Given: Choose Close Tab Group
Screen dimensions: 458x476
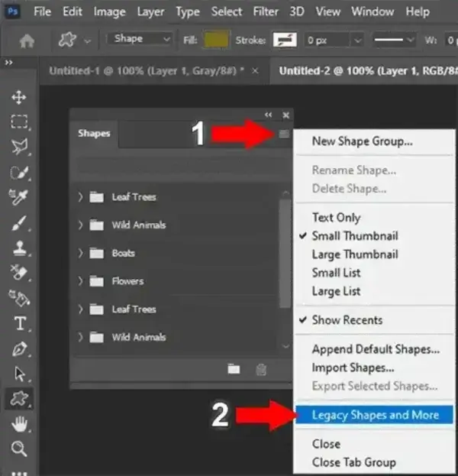Looking at the screenshot, I should tap(353, 462).
